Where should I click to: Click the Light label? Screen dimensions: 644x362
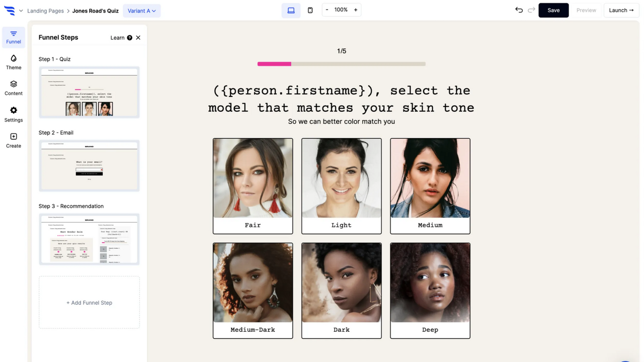coord(341,225)
